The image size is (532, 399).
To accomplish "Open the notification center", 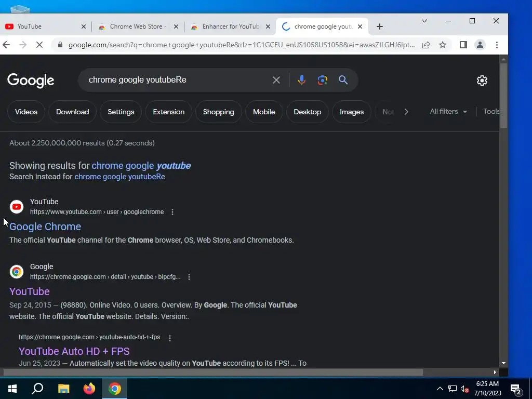I will [516, 389].
